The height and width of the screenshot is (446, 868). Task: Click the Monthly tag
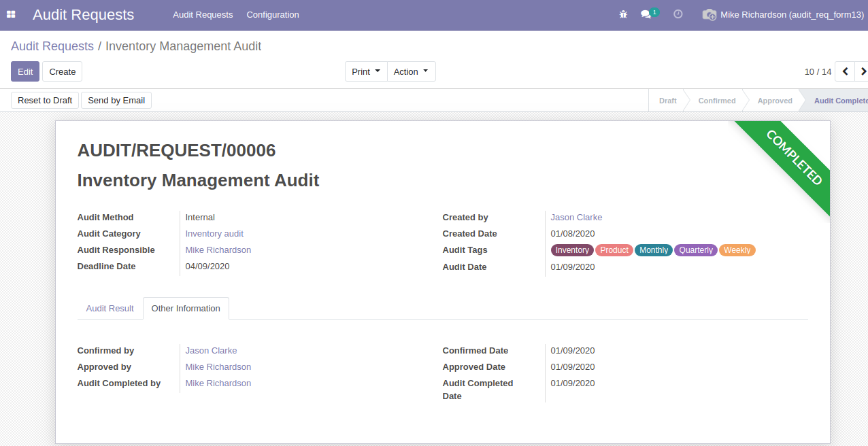[x=654, y=250]
